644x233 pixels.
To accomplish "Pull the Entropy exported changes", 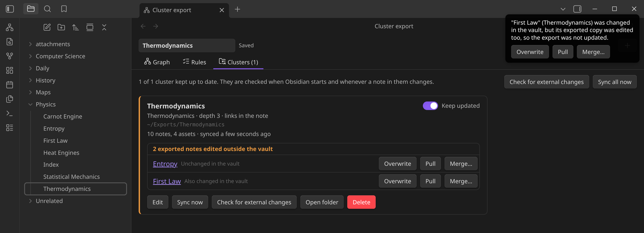I will [x=430, y=164].
